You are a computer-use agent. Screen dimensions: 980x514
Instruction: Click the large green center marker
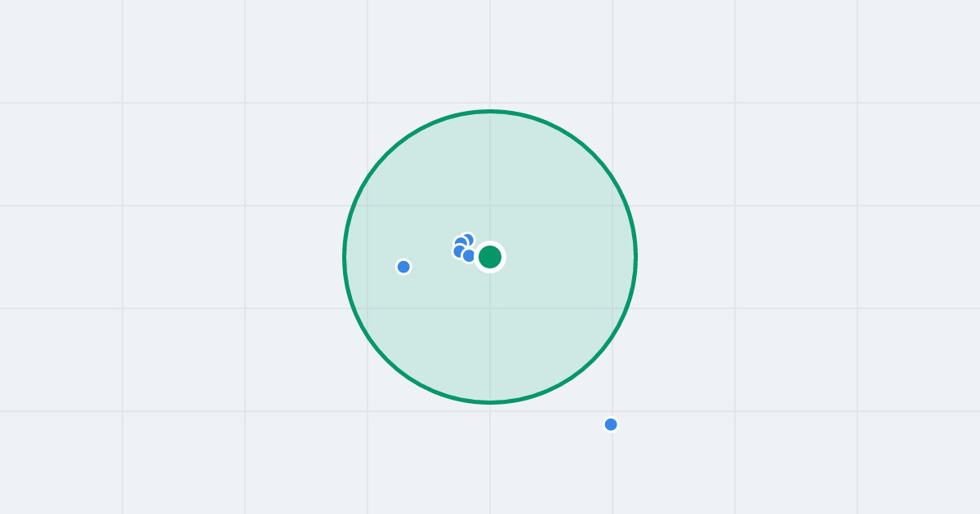(x=490, y=257)
